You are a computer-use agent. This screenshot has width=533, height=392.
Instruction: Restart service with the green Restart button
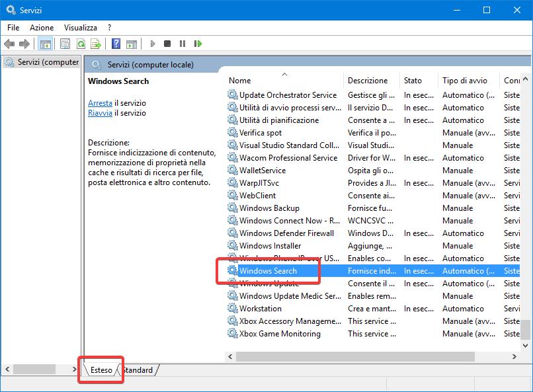(x=198, y=44)
